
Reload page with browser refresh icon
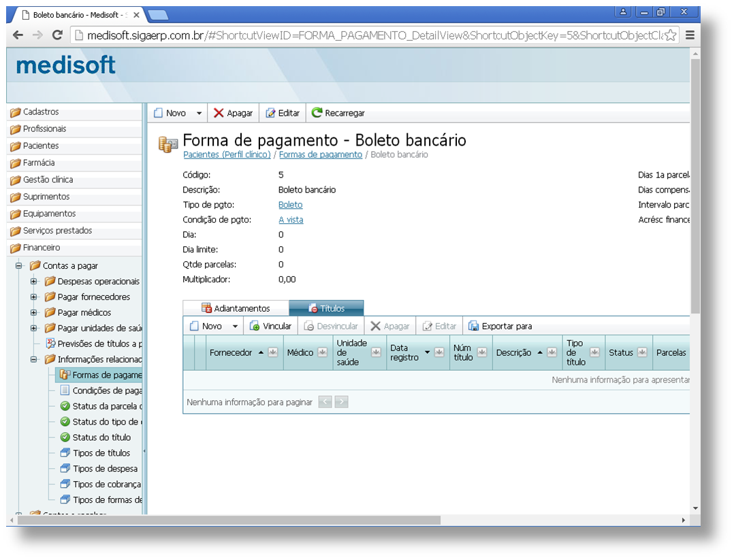[57, 35]
